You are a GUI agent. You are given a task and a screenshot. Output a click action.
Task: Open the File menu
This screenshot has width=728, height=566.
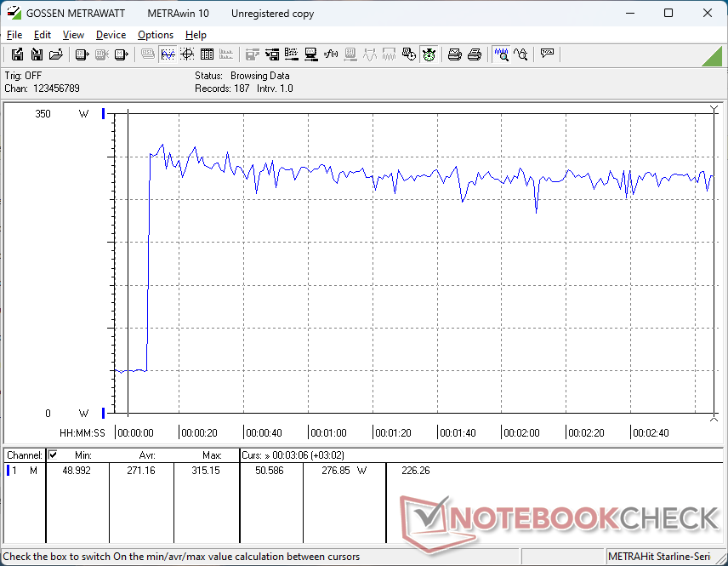point(14,35)
